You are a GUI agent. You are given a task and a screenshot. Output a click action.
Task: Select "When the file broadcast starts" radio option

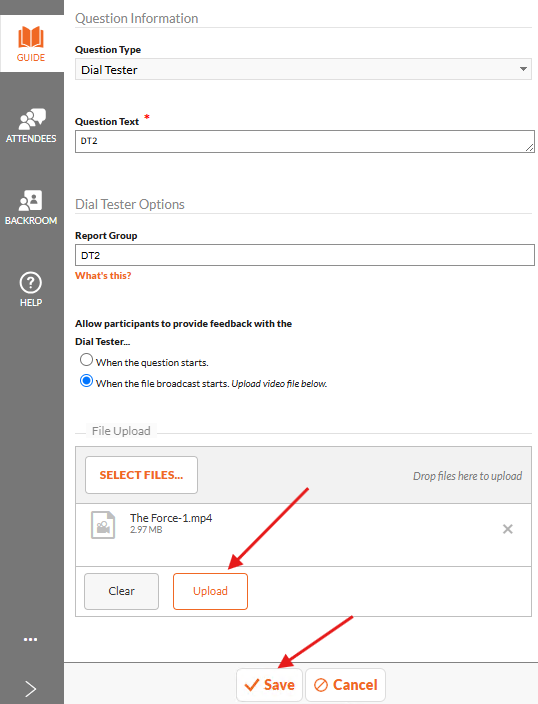coord(86,381)
